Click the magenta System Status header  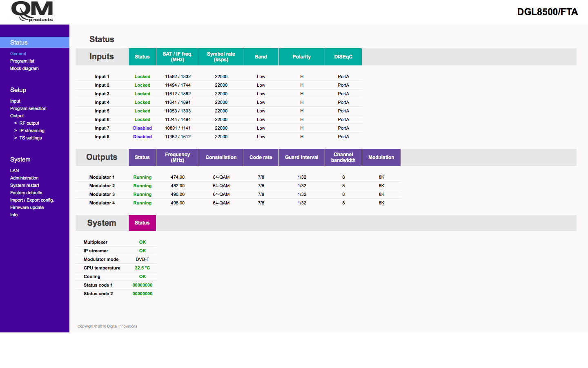coord(142,223)
